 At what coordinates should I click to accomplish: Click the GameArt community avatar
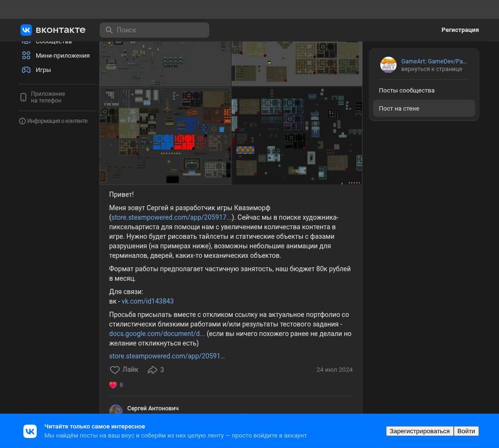388,65
